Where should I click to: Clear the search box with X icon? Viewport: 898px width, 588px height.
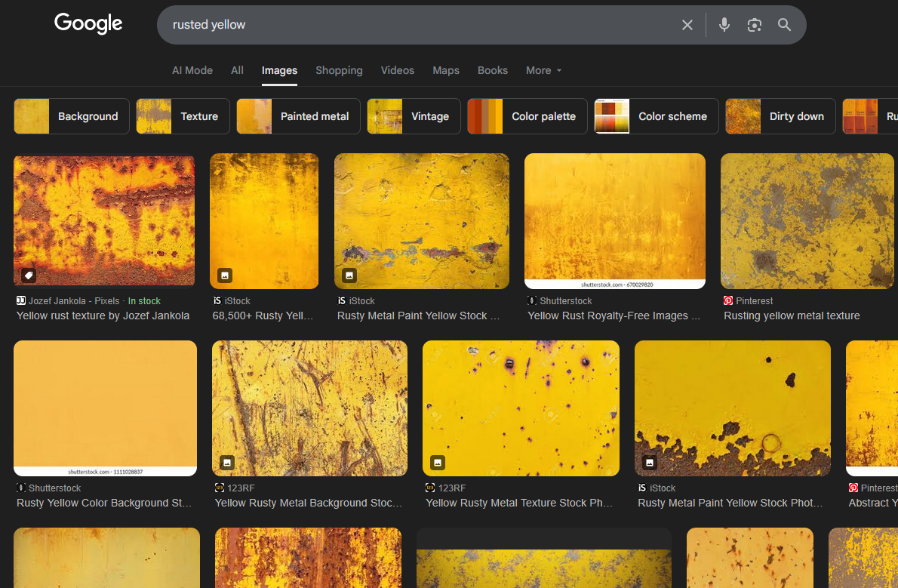(687, 25)
